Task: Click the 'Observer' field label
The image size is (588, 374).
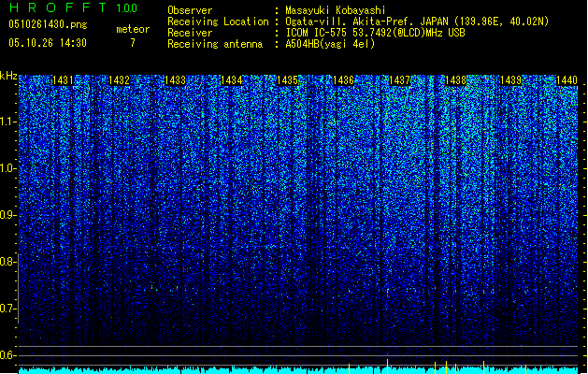Action: pyautogui.click(x=190, y=10)
